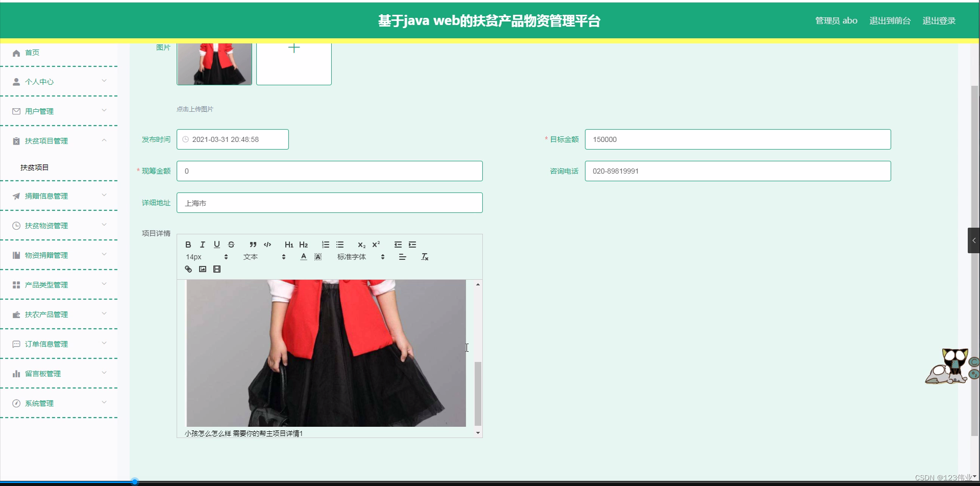Insert a hyperlink in the editor
This screenshot has height=486, width=980.
(188, 269)
